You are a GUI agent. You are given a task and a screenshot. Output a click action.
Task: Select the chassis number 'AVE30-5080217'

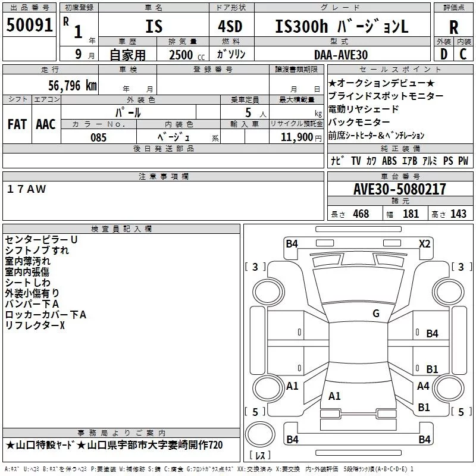tap(400, 189)
